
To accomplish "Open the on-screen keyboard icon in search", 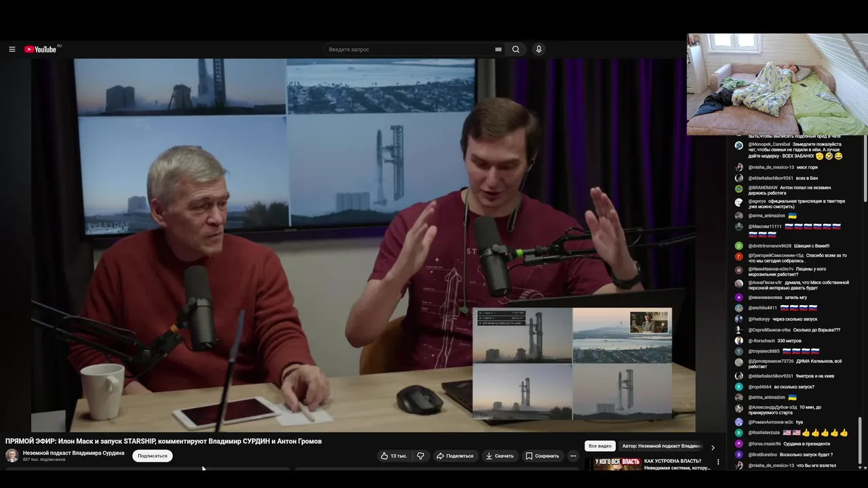I will tap(498, 49).
